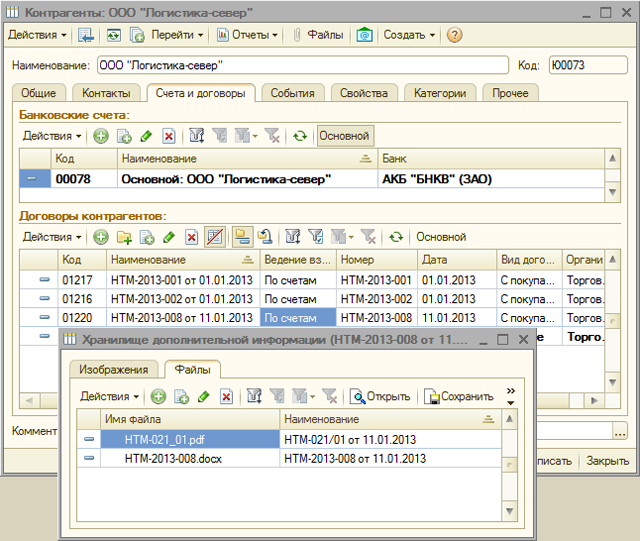This screenshot has width=640, height=541.
Task: Click Сохранить button in storage window
Action: [459, 396]
